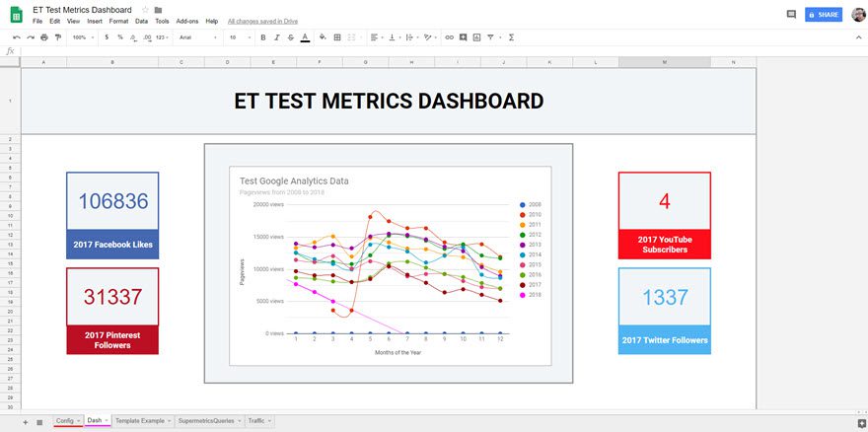Viewport: 868px width, 432px height.
Task: Click the blue SHARE button
Action: pos(824,15)
